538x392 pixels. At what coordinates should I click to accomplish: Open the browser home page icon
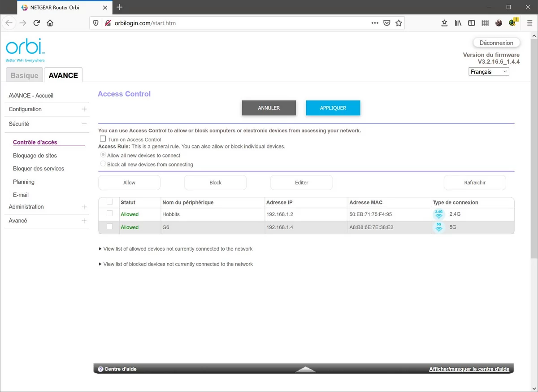50,23
